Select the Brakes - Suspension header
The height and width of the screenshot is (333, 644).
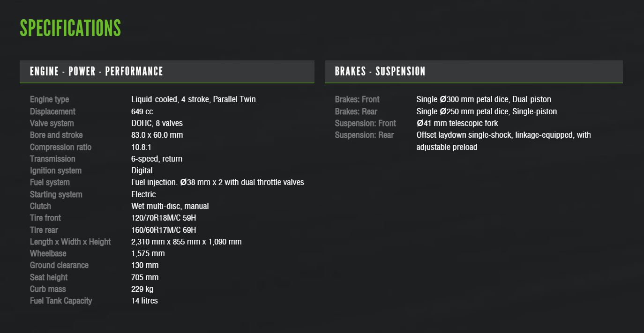pos(380,72)
